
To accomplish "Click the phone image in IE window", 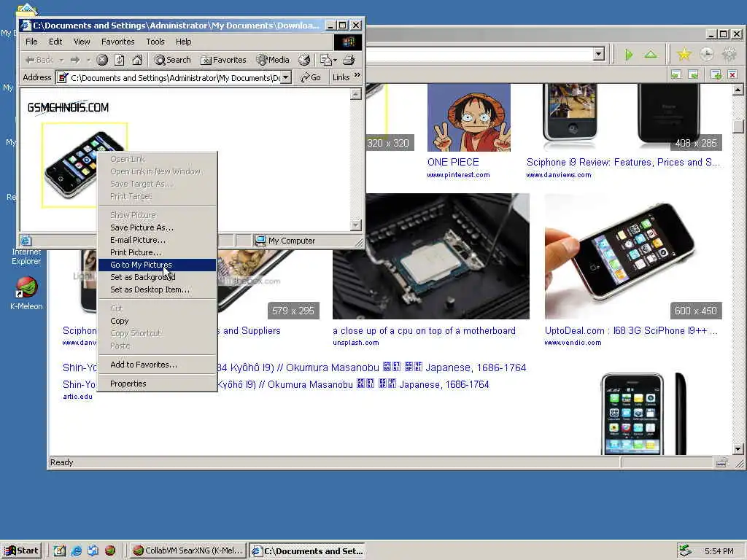I will pos(69,164).
